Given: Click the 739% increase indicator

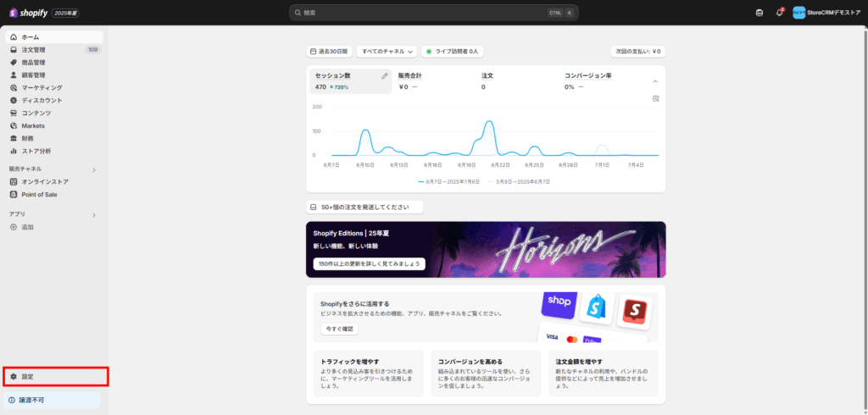Looking at the screenshot, I should coord(339,87).
